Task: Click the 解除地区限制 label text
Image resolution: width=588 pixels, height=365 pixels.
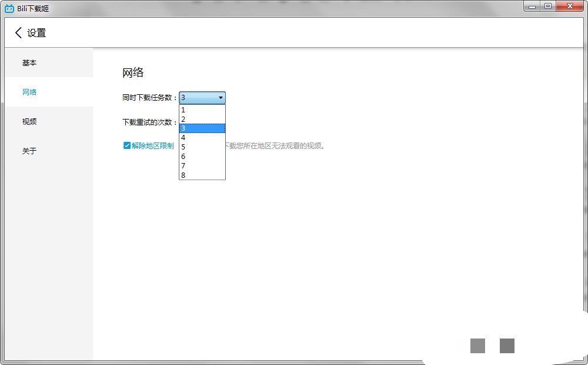Action: point(153,145)
